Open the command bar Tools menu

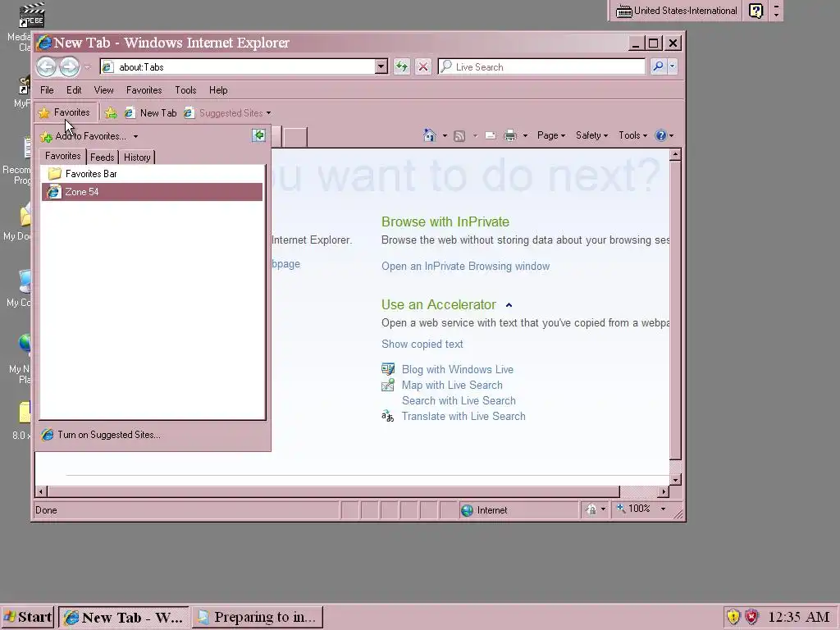[x=633, y=135]
